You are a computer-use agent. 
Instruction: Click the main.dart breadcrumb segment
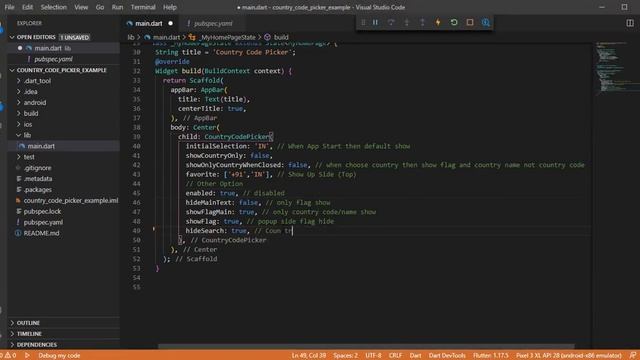[162, 37]
